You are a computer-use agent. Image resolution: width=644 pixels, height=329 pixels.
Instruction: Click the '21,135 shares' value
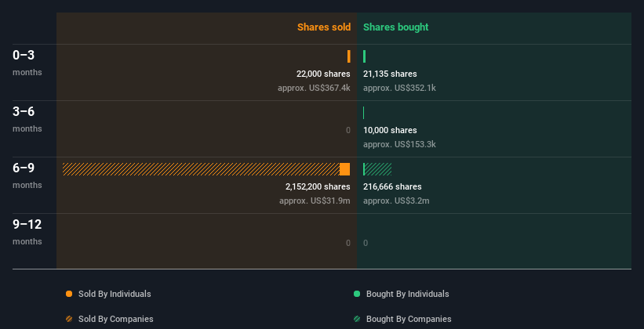click(x=390, y=74)
